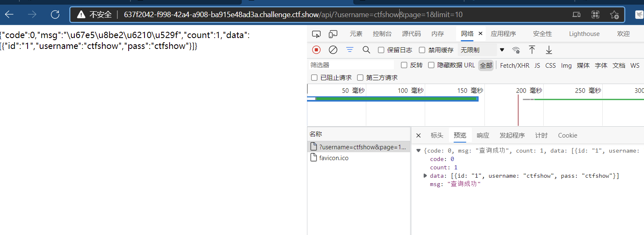Click the not-secure warning triangle icon
The height and width of the screenshot is (235, 644).
click(81, 15)
